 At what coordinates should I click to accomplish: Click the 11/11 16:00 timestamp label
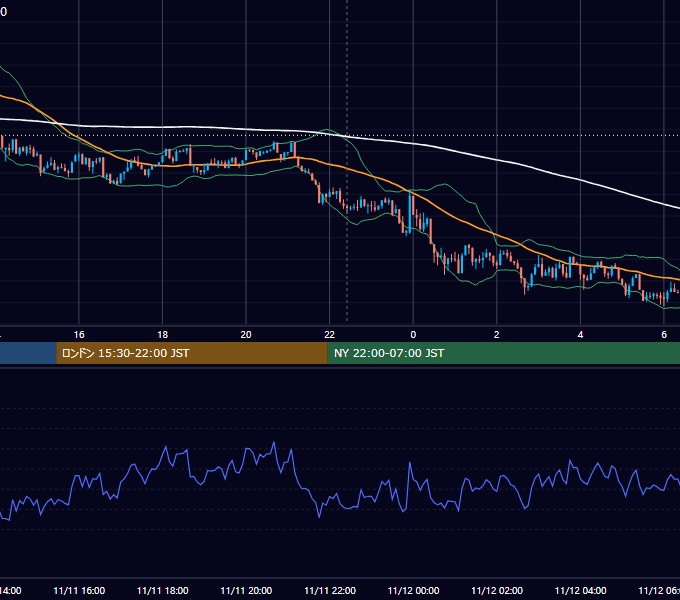pos(79,590)
